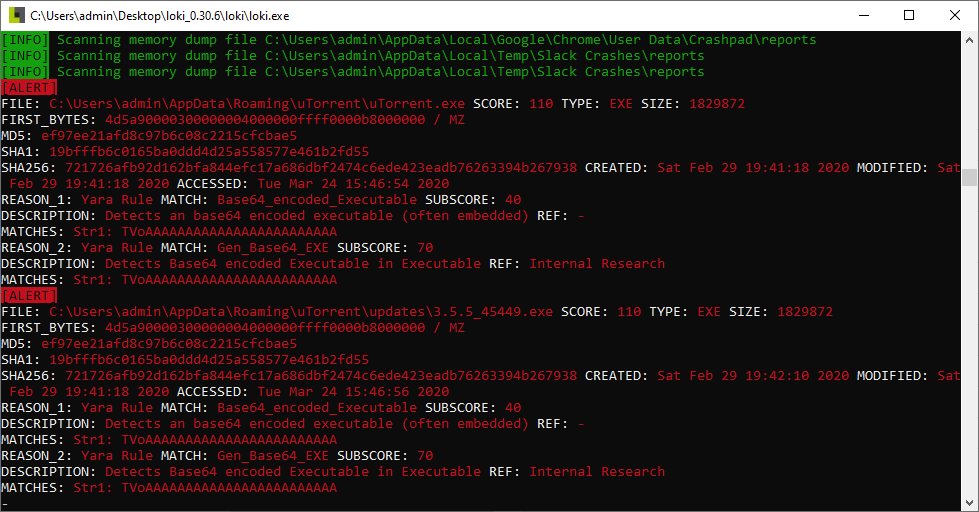The width and height of the screenshot is (979, 512).
Task: Click TYPE EXE on the 3.5.5_45449.exe line
Action: point(685,312)
